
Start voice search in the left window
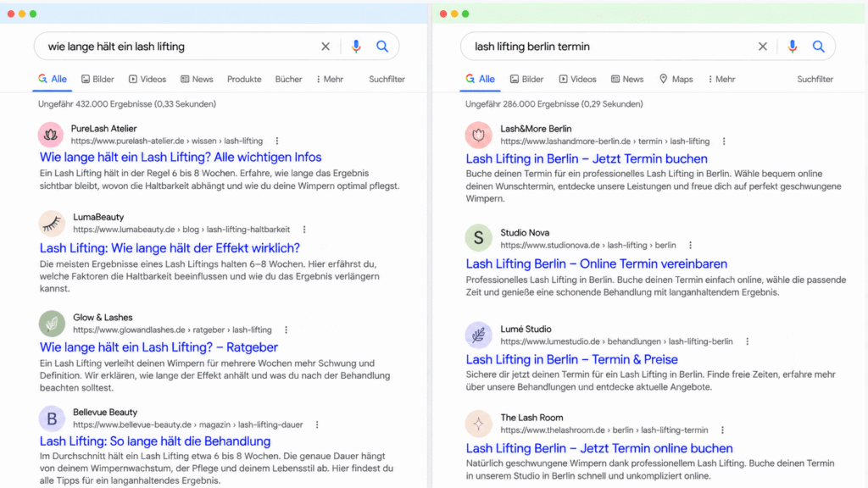click(356, 47)
